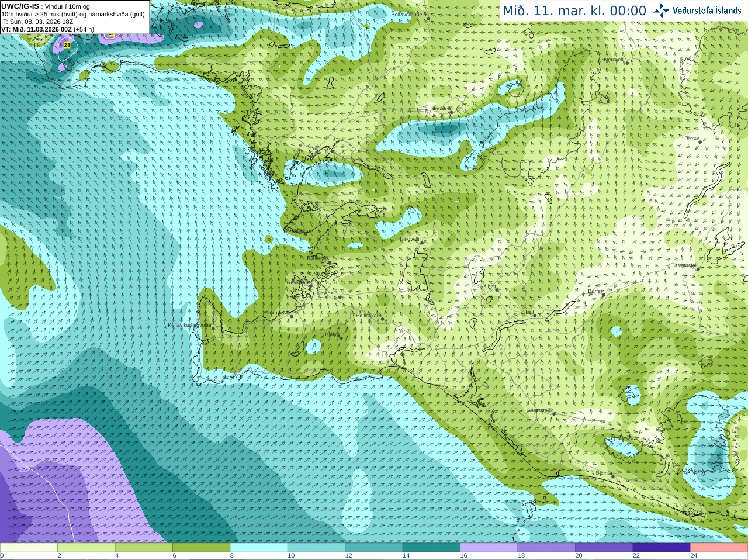Select the 20–22 m/s purple legend swatch
Image resolution: width=748 pixels, height=560 pixels.
[x=604, y=548]
